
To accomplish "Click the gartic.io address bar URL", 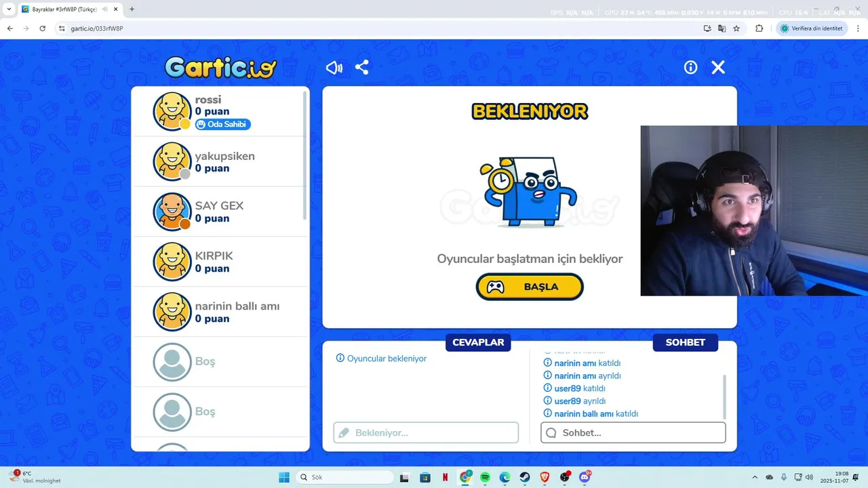I will point(97,28).
